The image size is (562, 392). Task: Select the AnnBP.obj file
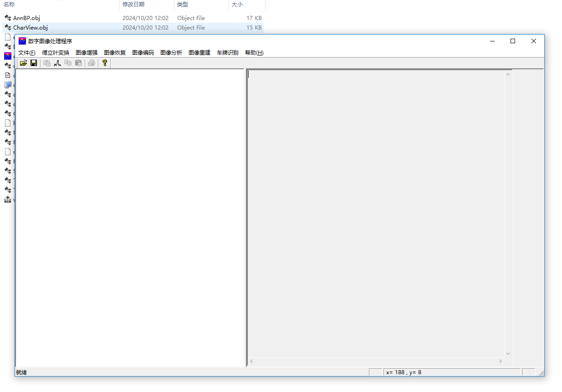(26, 18)
